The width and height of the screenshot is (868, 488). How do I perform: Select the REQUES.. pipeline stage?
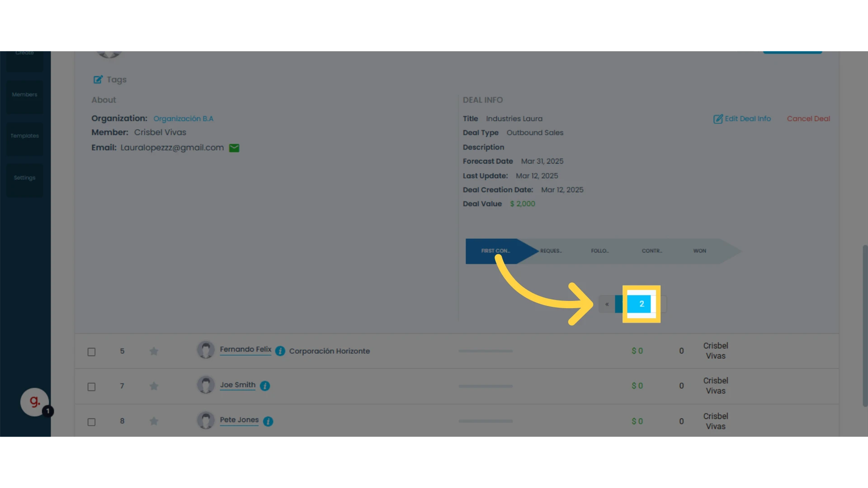[x=551, y=251]
